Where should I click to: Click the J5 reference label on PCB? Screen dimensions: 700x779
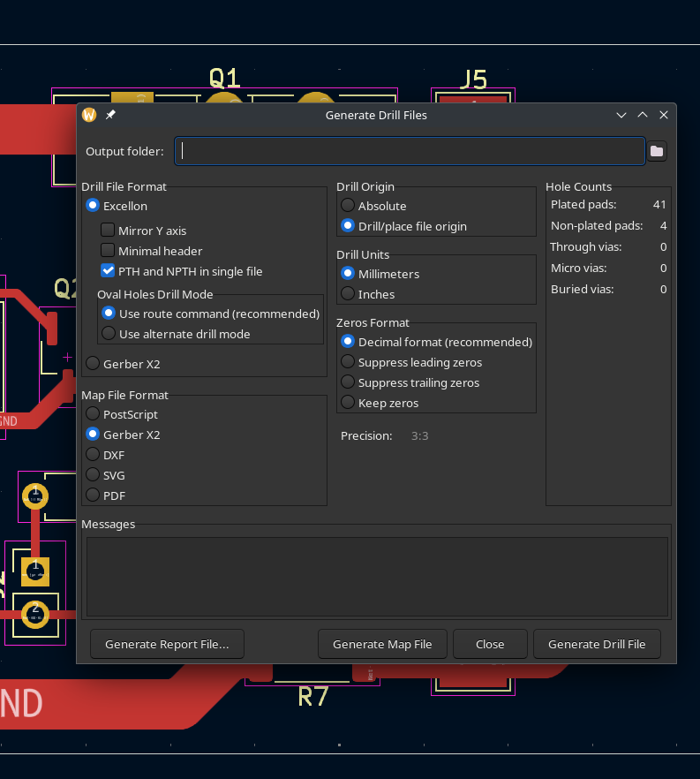click(x=473, y=79)
